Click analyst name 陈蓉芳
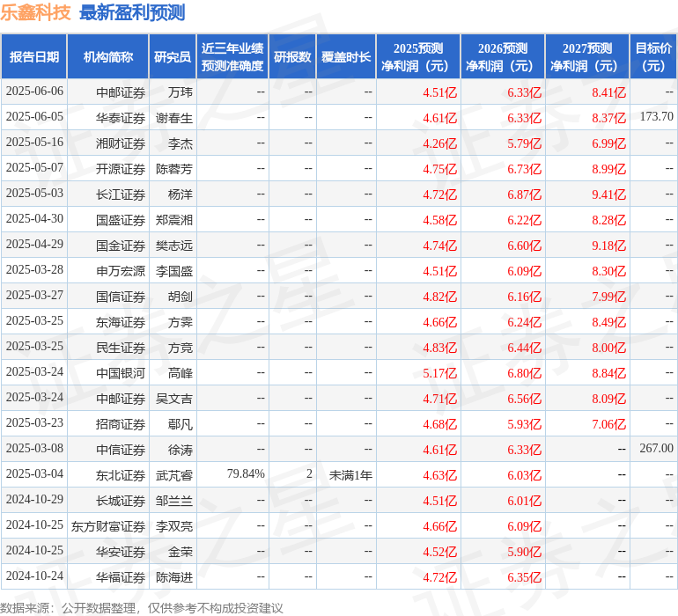 [x=174, y=169]
